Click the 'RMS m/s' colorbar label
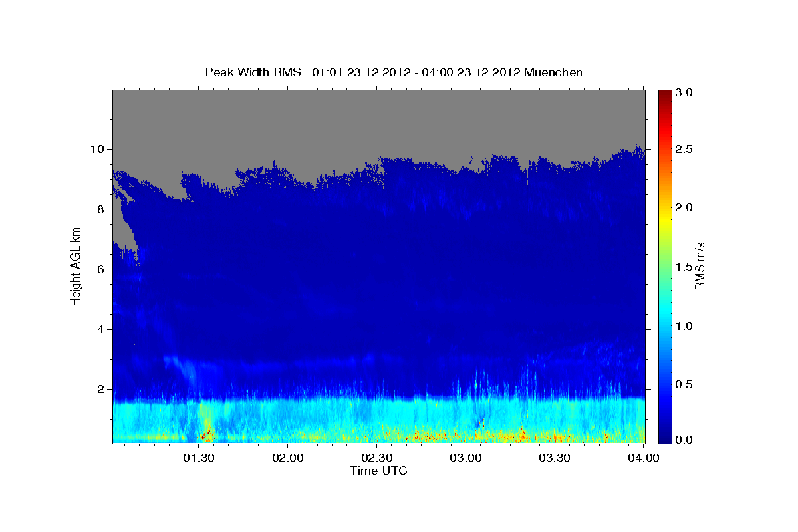This screenshot has width=798, height=532. coord(700,267)
